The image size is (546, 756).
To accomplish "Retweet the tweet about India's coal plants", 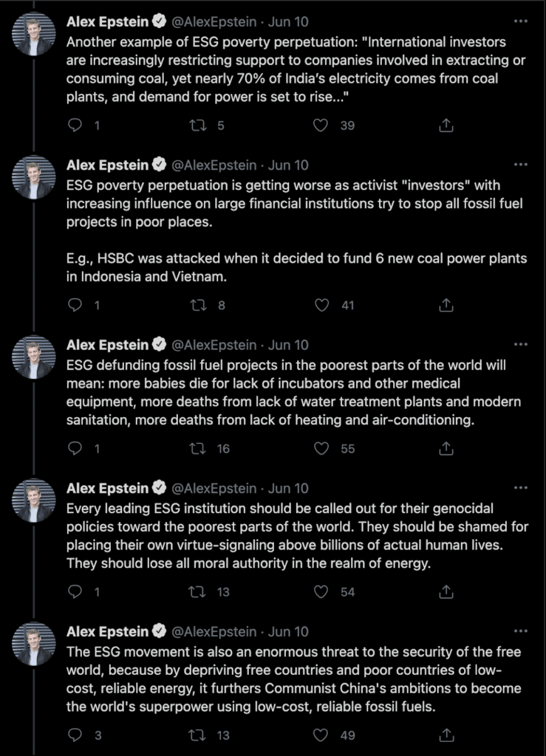I will (198, 126).
